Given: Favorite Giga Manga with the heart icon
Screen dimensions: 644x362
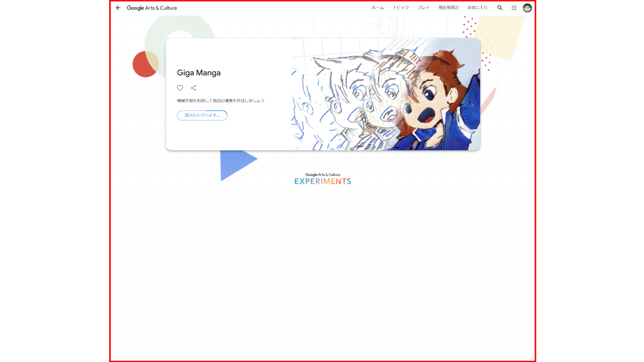Looking at the screenshot, I should point(180,88).
